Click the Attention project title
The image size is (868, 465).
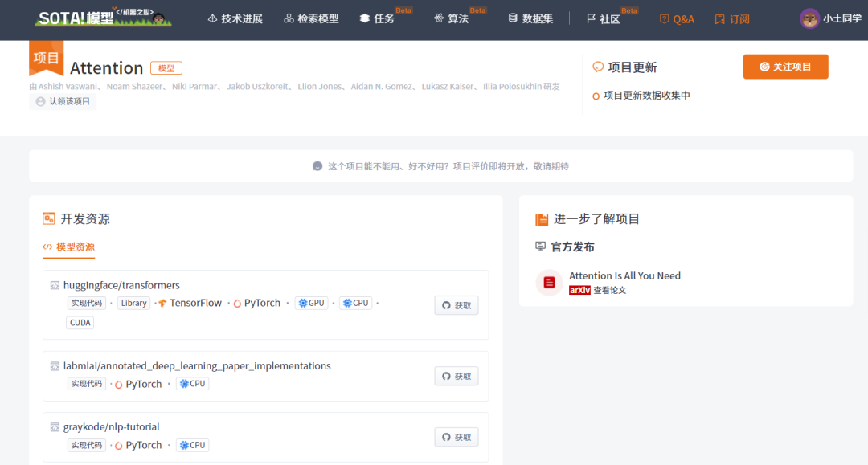(106, 68)
